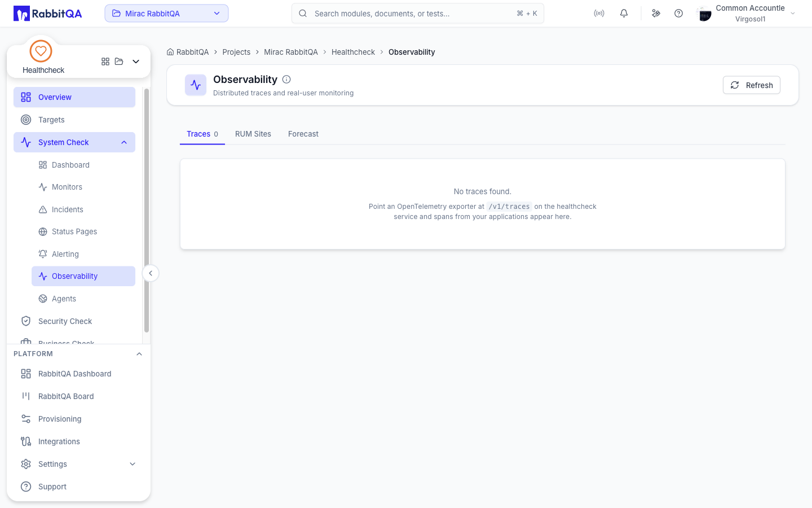Screen dimensions: 812x508
Task: Select Observability in the sidebar
Action: pos(83,276)
